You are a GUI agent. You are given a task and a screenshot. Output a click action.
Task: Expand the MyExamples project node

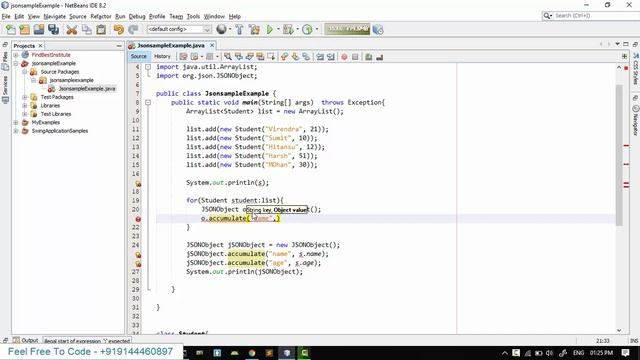tap(16, 122)
